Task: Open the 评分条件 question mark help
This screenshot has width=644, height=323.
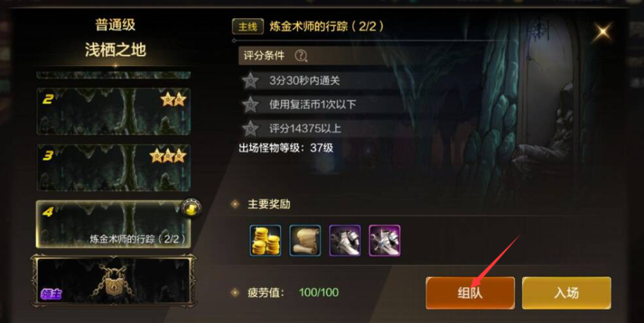Action: [x=301, y=55]
